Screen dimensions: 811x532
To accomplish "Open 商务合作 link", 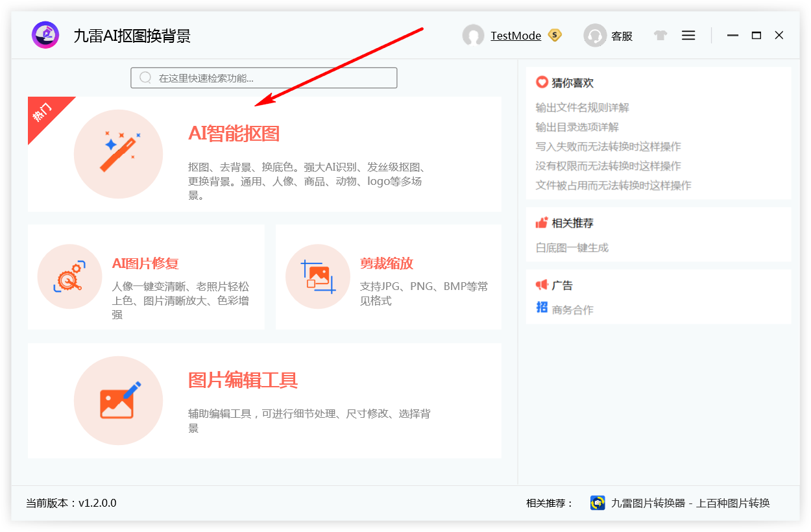I will [573, 310].
